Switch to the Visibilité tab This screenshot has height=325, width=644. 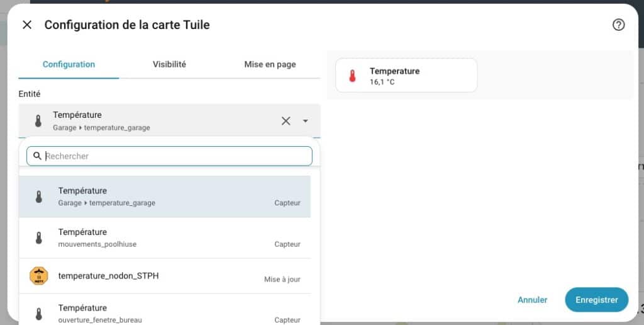(169, 64)
